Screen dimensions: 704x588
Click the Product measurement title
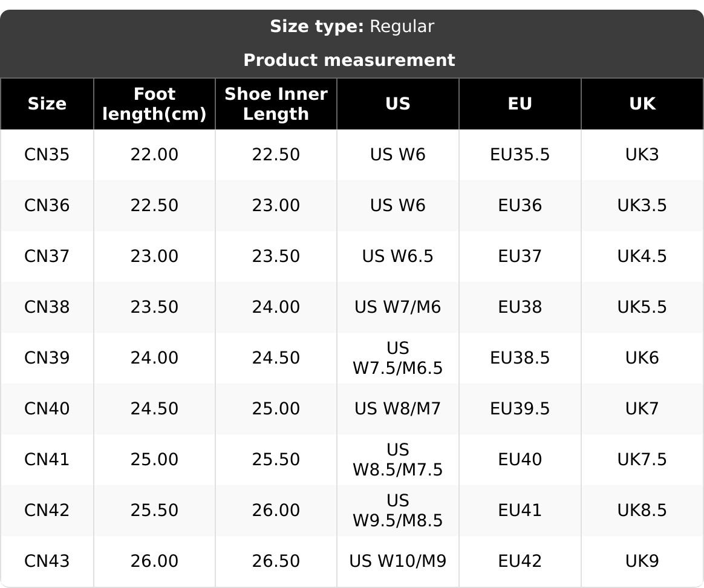pos(349,60)
